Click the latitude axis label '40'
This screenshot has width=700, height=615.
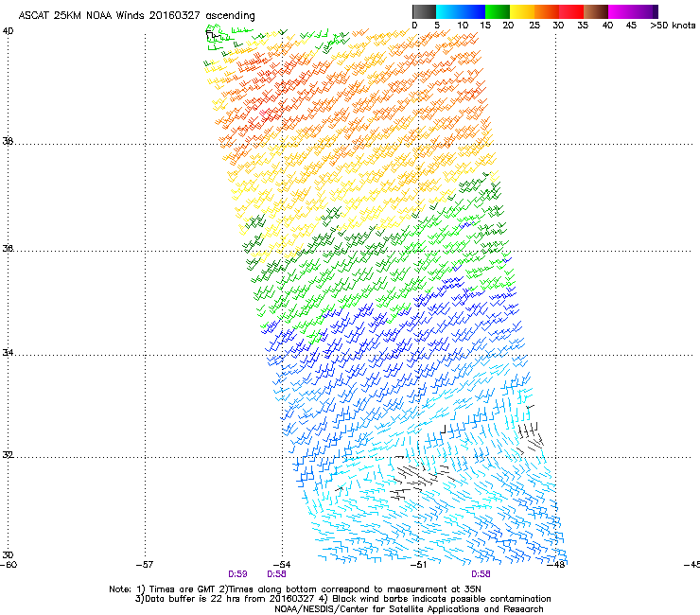pos(9,31)
